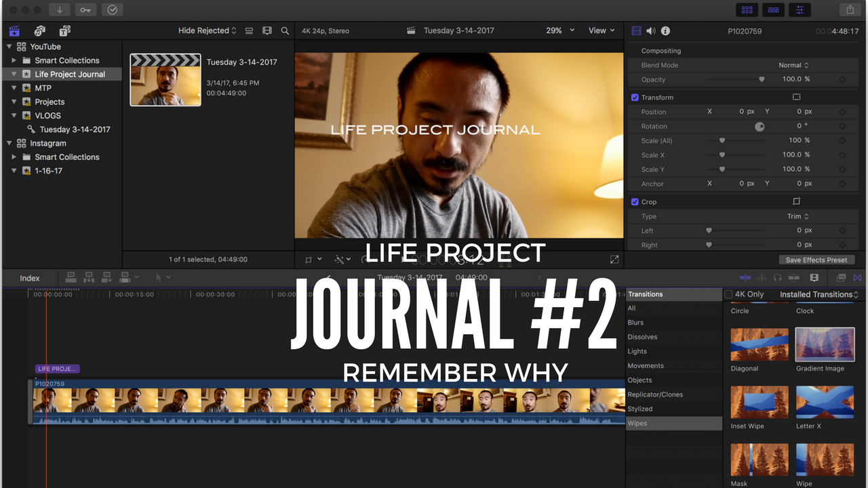Viewport: 868px width, 488px height.
Task: Uncheck the Crop effect checkbox
Action: click(635, 202)
